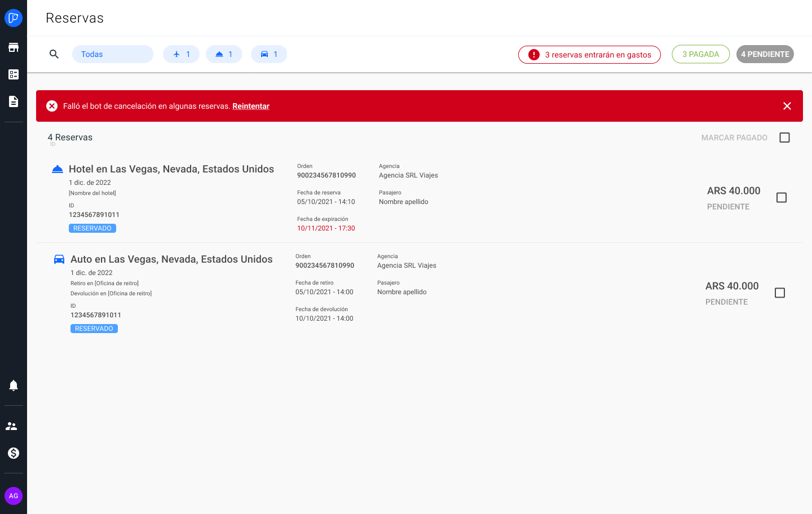Click the Reintentar link in the error banner
812x514 pixels.
(250, 106)
